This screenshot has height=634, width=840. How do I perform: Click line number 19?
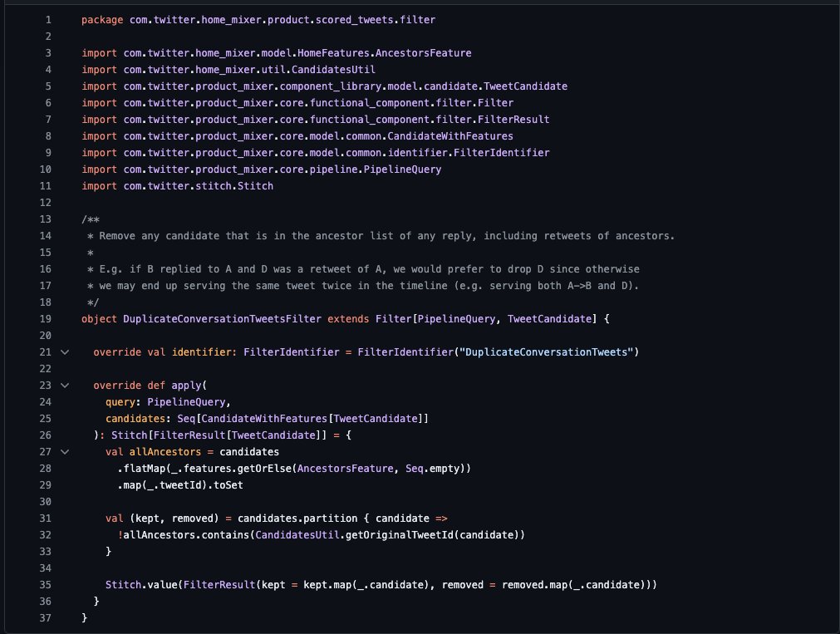coord(46,319)
